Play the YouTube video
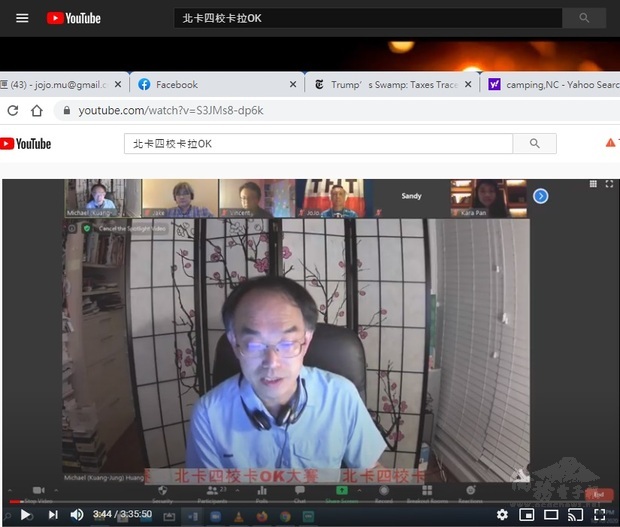Screen dimensions: 620x527 pos(25,514)
